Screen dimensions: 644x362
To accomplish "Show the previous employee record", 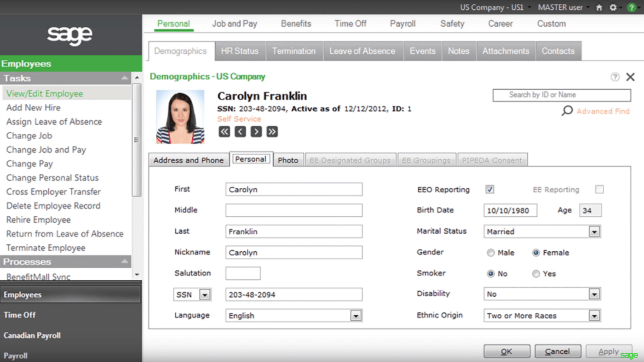I will click(240, 132).
